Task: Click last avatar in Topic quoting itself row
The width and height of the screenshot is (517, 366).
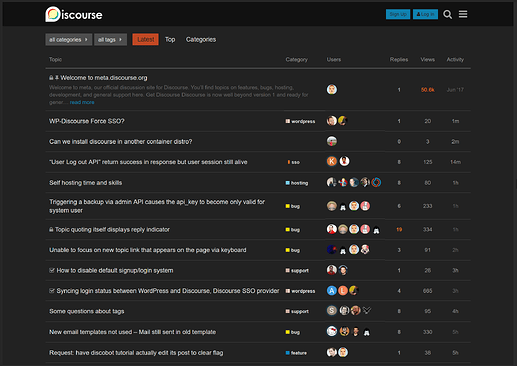Action: [376, 230]
